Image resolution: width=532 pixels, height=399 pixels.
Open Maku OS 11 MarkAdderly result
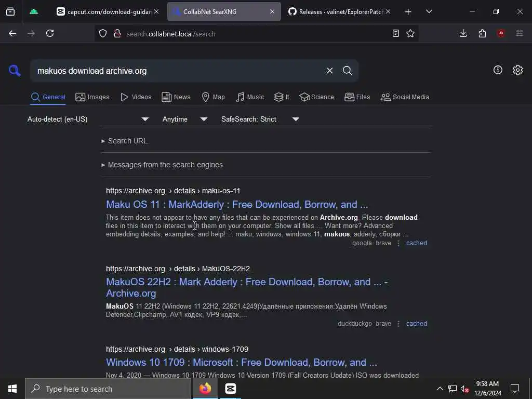(237, 205)
